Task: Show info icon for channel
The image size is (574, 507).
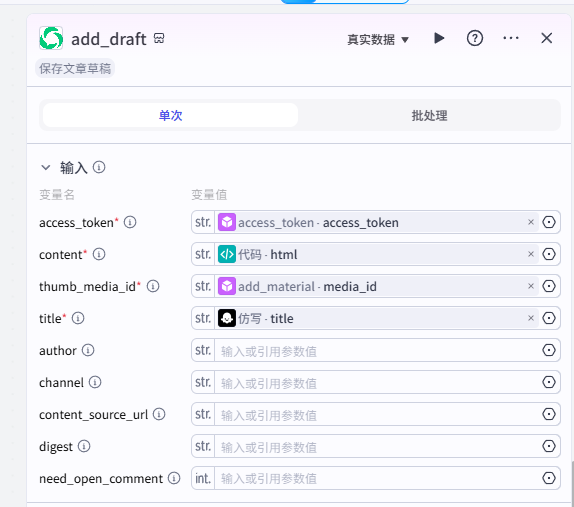Action: point(95,382)
